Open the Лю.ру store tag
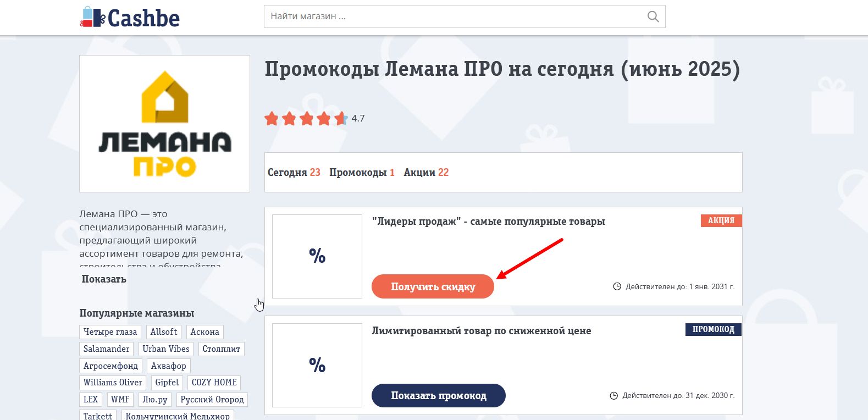Screen dimensions: 868x420 (155, 400)
